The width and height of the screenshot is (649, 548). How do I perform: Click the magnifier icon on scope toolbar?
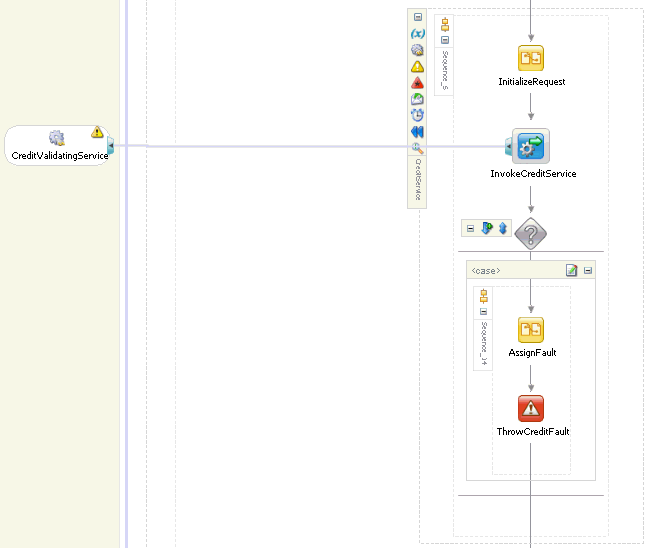[x=417, y=148]
